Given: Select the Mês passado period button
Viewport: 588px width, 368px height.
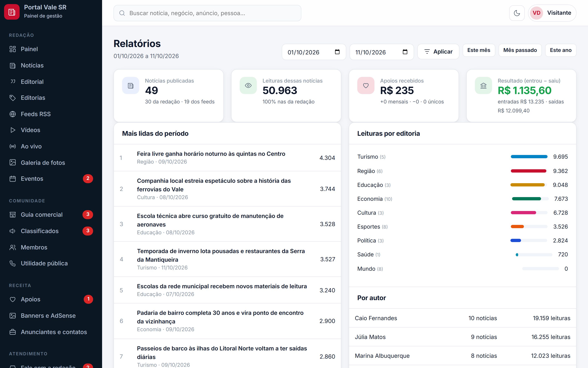Looking at the screenshot, I should [520, 50].
